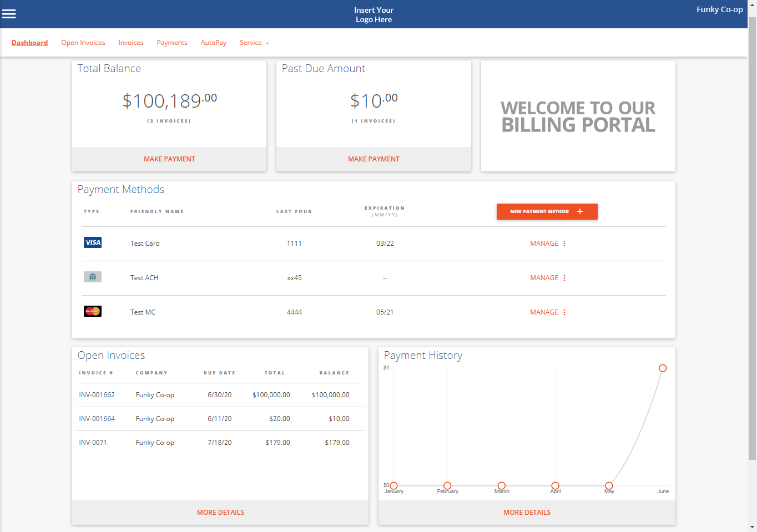This screenshot has height=532, width=757.
Task: Click the Visa card icon
Action: point(93,242)
